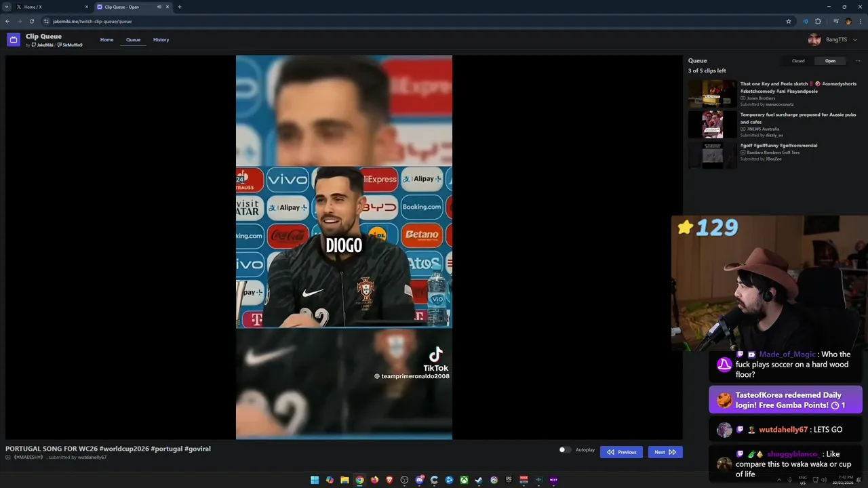Open the Windows Start menu
Screen dimensions: 868x488
315,480
